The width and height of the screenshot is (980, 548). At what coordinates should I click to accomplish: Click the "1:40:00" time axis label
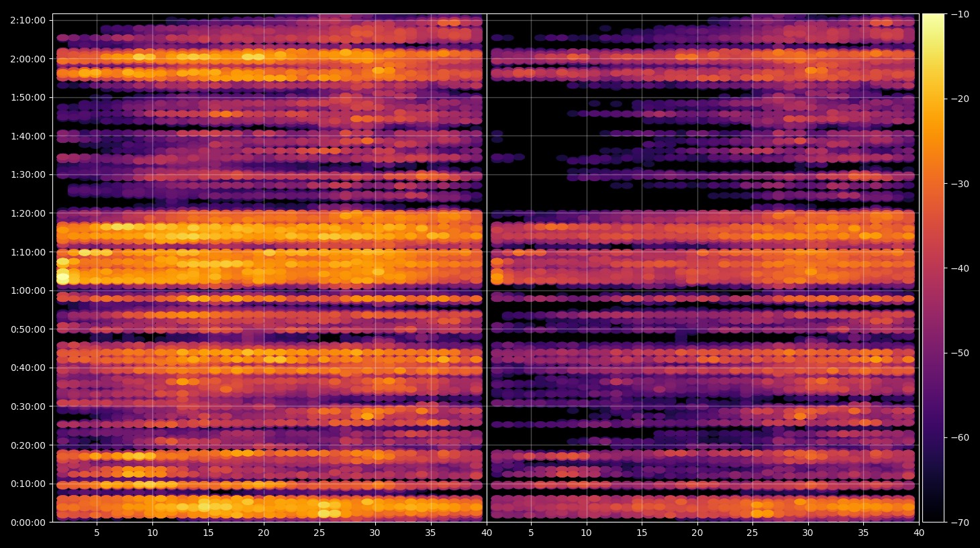coord(28,136)
